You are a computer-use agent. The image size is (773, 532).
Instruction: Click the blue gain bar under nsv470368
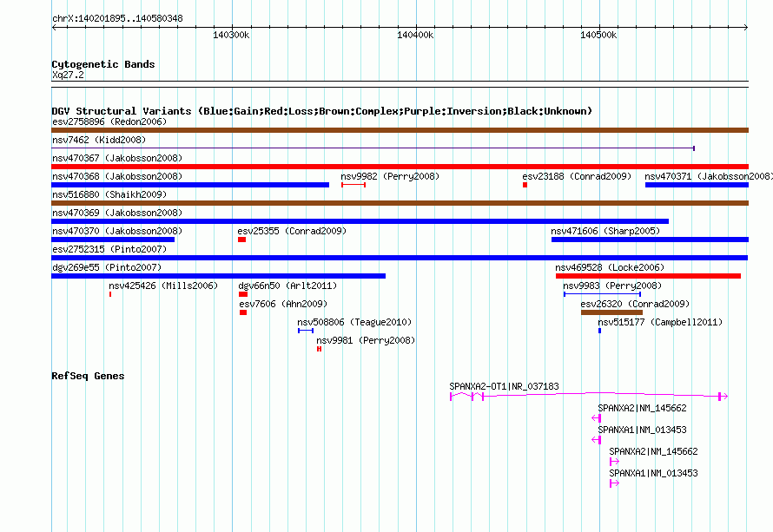(x=190, y=185)
